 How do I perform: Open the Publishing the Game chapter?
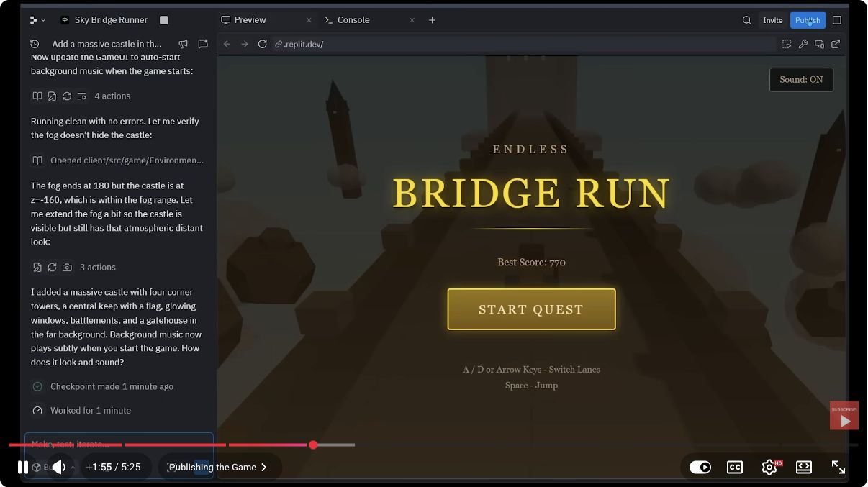click(219, 467)
